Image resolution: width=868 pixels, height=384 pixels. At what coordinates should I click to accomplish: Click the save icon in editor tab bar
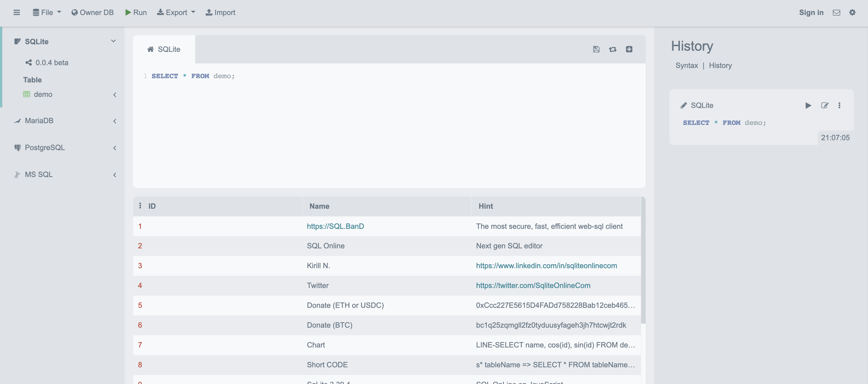click(x=596, y=49)
